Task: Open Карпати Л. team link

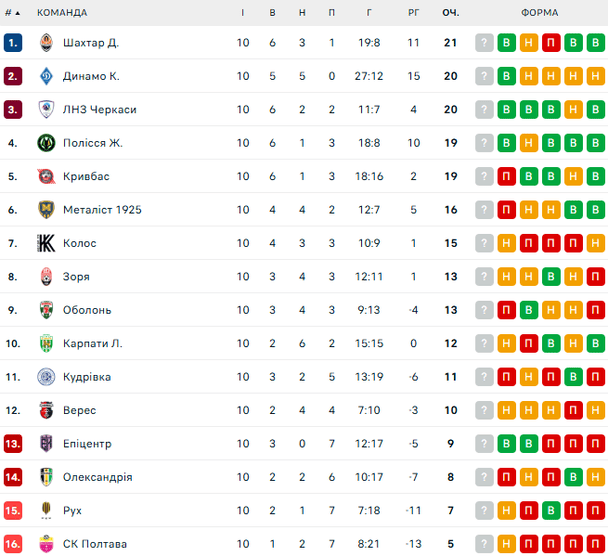Action: pyautogui.click(x=92, y=344)
